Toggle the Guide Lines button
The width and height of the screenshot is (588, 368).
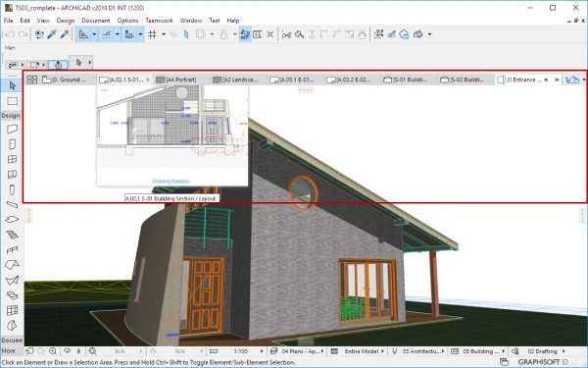(x=106, y=34)
